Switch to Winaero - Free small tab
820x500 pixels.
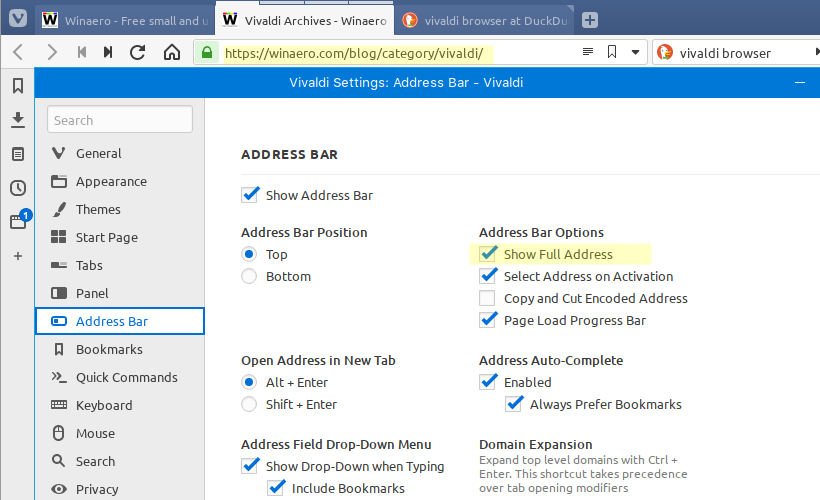[x=125, y=21]
